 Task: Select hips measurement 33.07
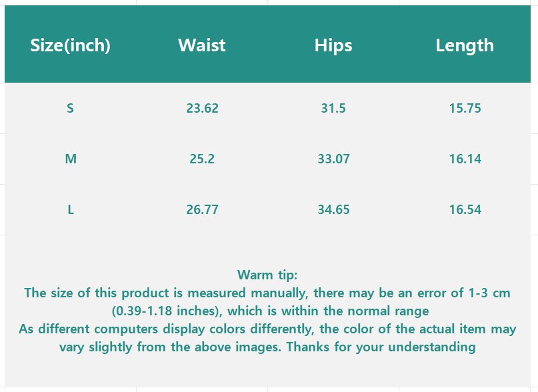pos(333,159)
